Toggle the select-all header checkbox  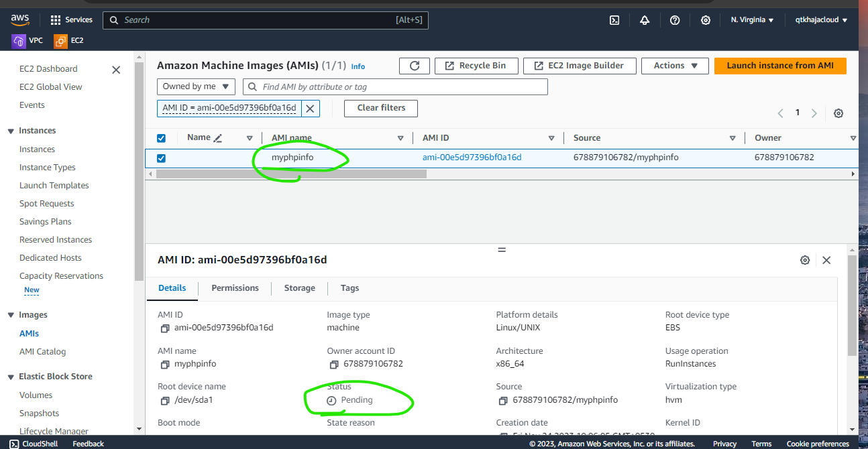(161, 138)
